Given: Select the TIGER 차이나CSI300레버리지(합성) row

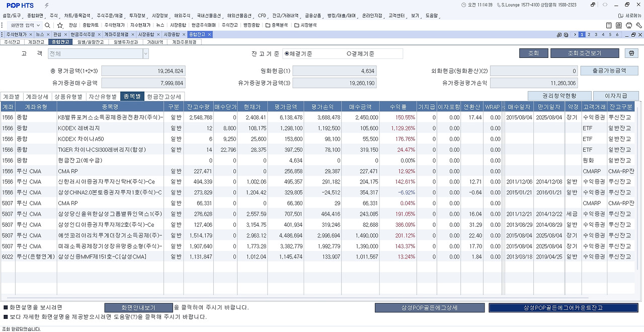Looking at the screenshot, I should click(x=318, y=150).
